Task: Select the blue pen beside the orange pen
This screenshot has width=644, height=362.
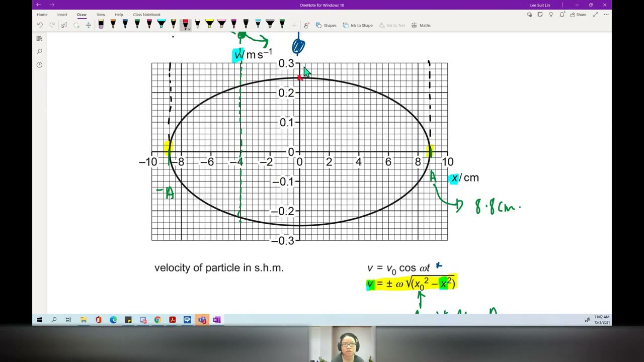Action: [x=125, y=24]
